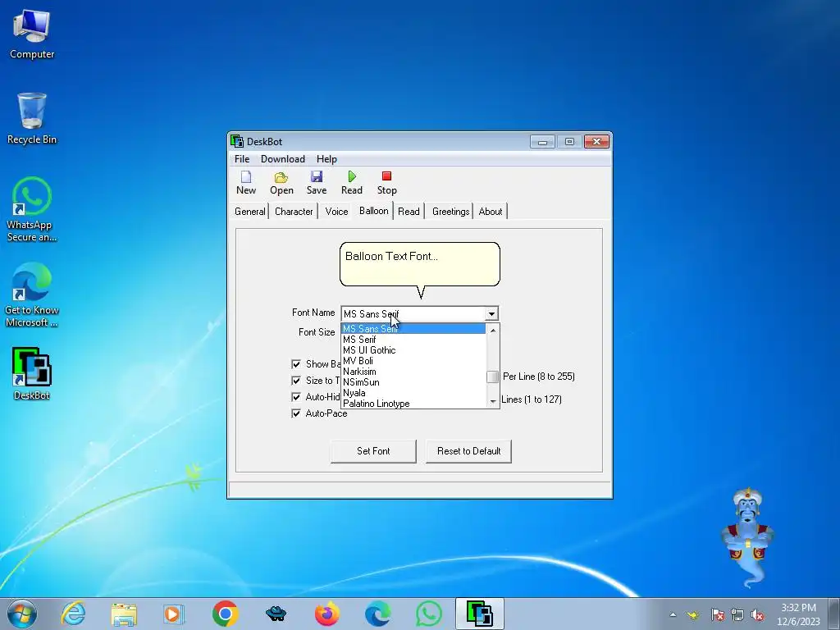Screen dimensions: 840x630
Task: Launch Firefox from taskbar
Action: 326,614
